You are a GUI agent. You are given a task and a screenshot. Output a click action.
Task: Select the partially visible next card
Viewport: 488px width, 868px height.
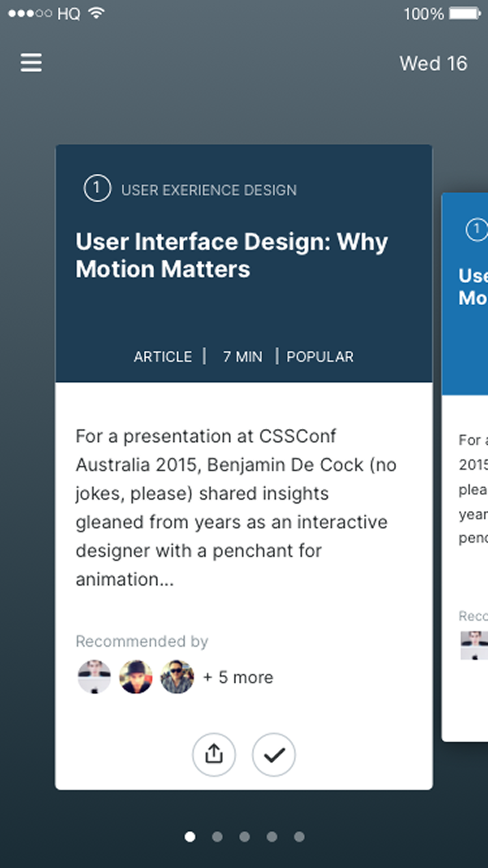pyautogui.click(x=465, y=467)
